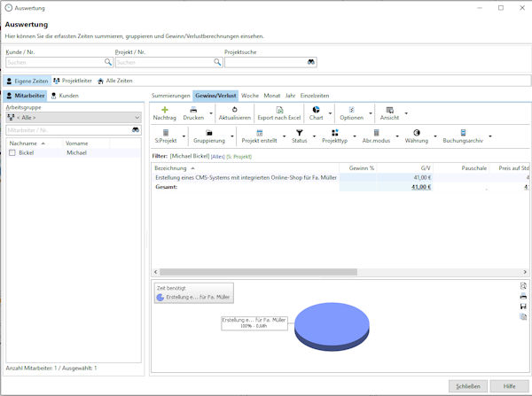Switch to the Einzelzeiten tab

pyautogui.click(x=315, y=96)
